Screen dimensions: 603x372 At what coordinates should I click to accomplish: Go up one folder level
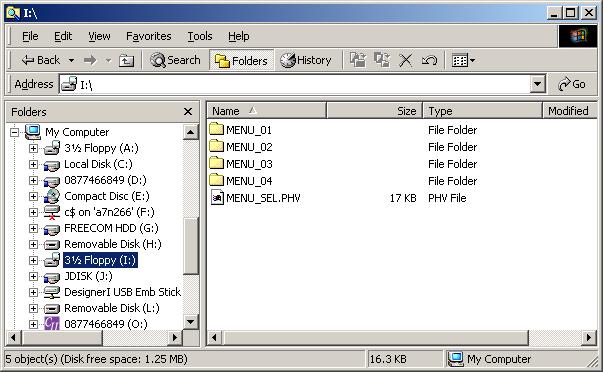[x=126, y=60]
